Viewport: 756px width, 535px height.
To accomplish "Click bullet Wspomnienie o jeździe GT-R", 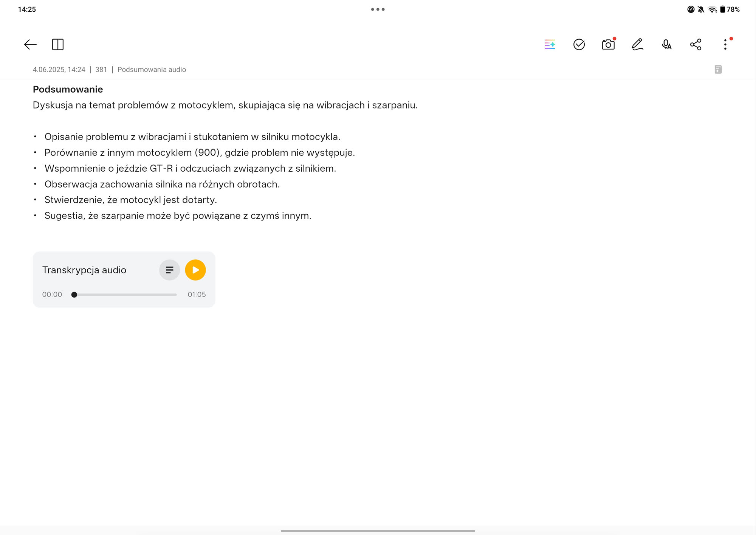I will [x=190, y=169].
